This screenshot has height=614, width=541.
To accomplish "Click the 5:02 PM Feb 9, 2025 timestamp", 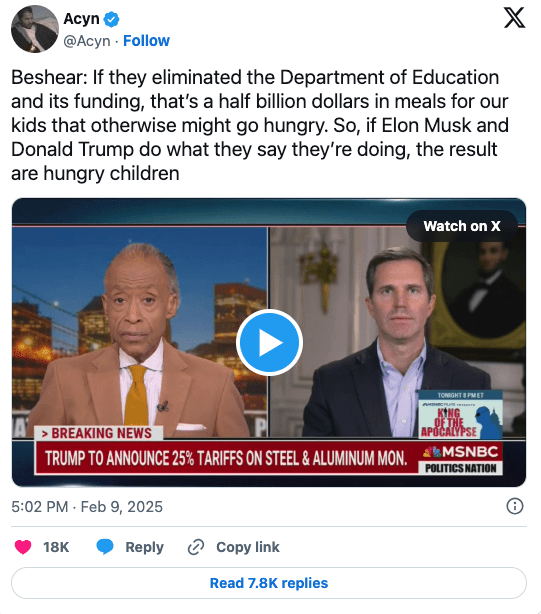I will tap(87, 507).
